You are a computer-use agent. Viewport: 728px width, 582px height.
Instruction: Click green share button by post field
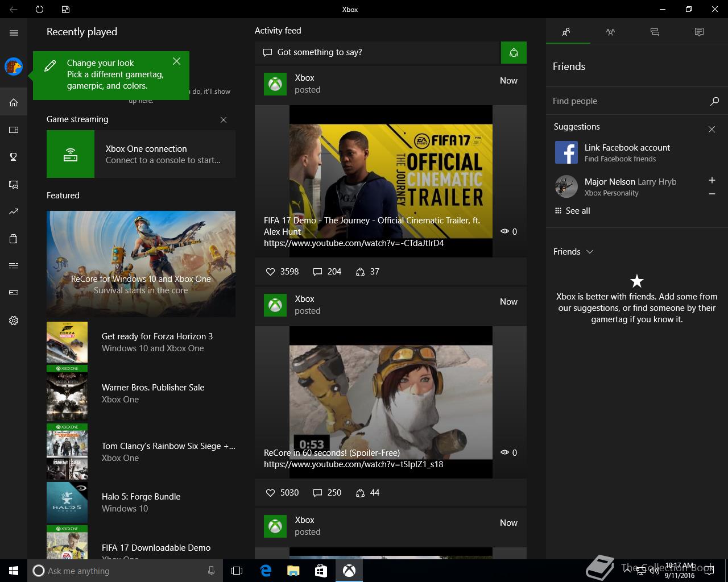pos(514,52)
